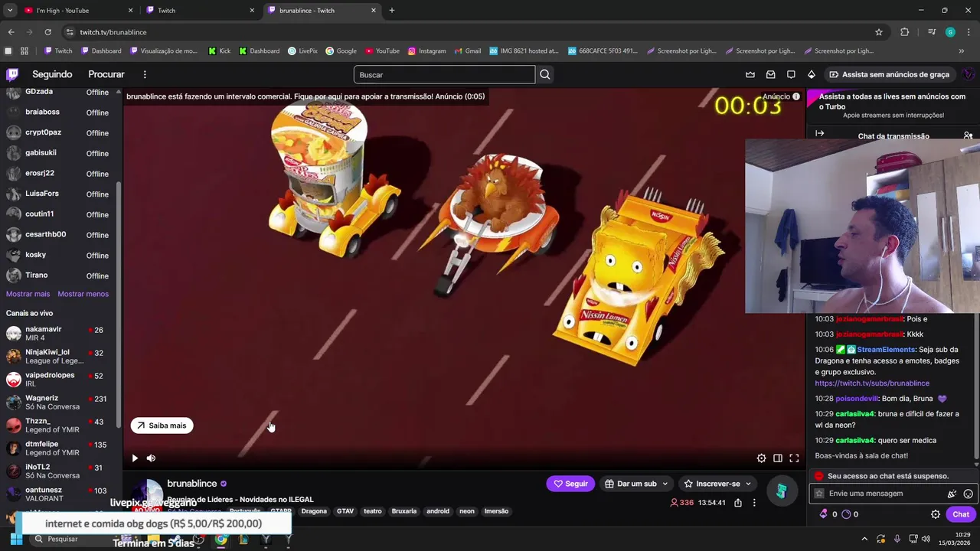Open browser extensions puzzle icon
The image size is (980, 551).
905,32
